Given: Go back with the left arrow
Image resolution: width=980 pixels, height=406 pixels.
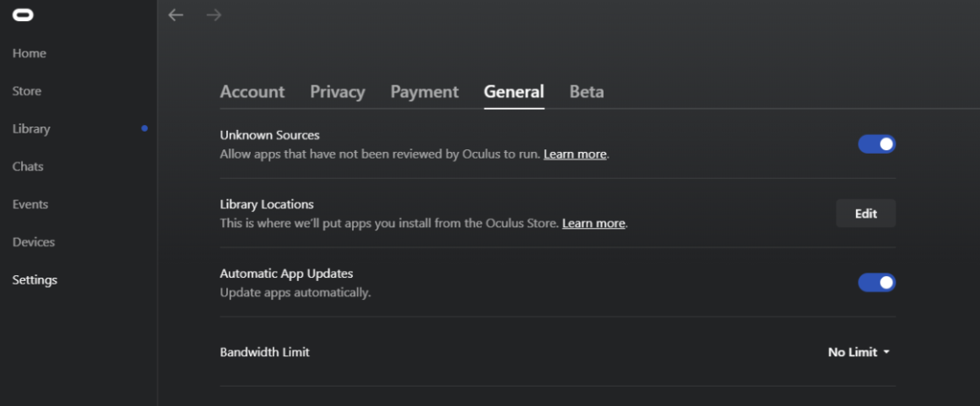Looking at the screenshot, I should (176, 15).
